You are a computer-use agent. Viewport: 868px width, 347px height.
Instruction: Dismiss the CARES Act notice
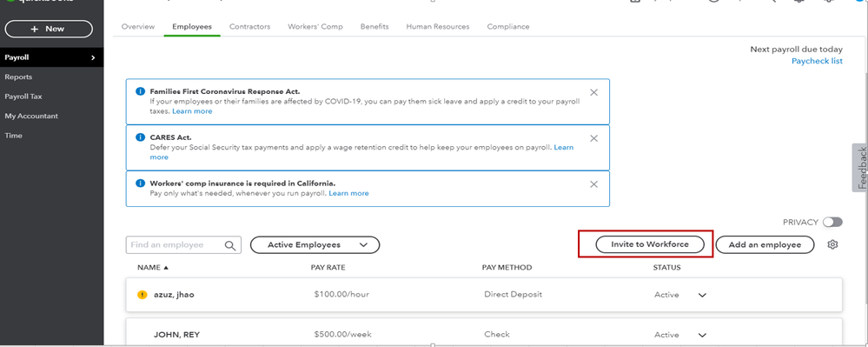pos(594,138)
